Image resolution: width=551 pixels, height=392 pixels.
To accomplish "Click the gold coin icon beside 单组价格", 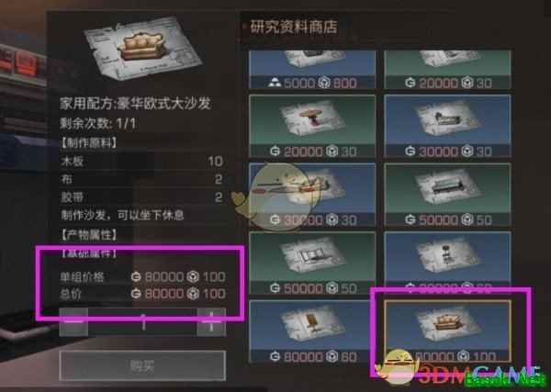I will (136, 277).
